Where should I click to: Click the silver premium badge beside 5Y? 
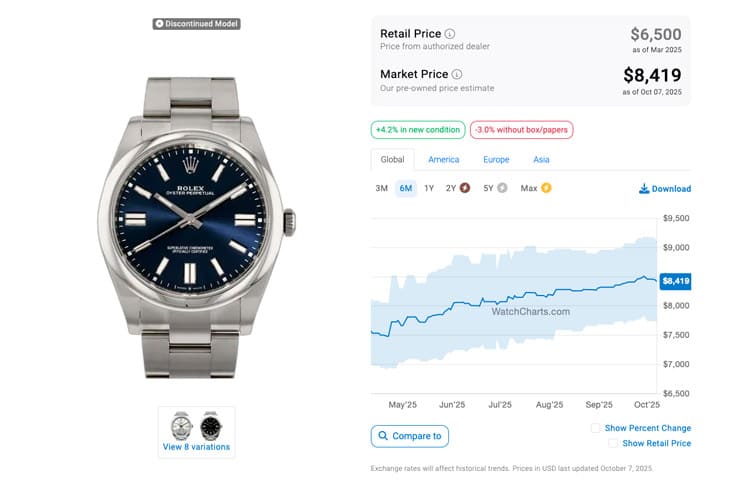click(502, 188)
